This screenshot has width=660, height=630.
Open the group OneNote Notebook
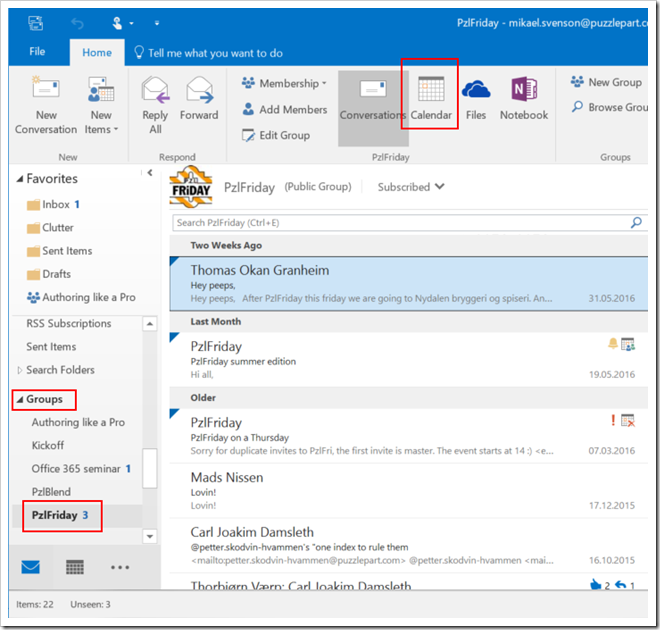[x=524, y=99]
